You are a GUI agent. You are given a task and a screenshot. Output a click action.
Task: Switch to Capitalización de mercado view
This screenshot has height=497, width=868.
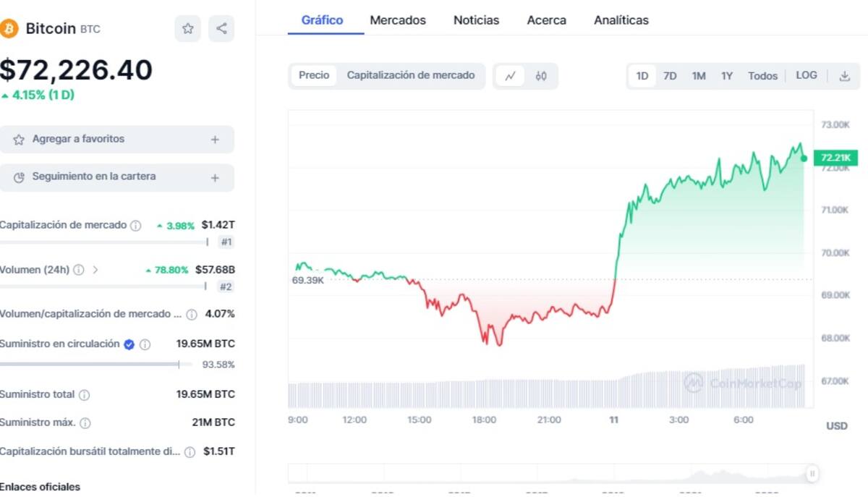click(x=411, y=75)
